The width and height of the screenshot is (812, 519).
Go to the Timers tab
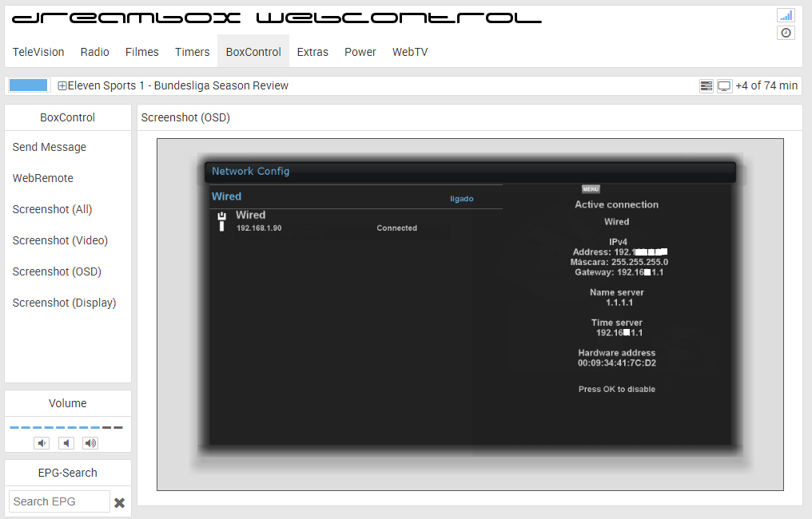192,52
